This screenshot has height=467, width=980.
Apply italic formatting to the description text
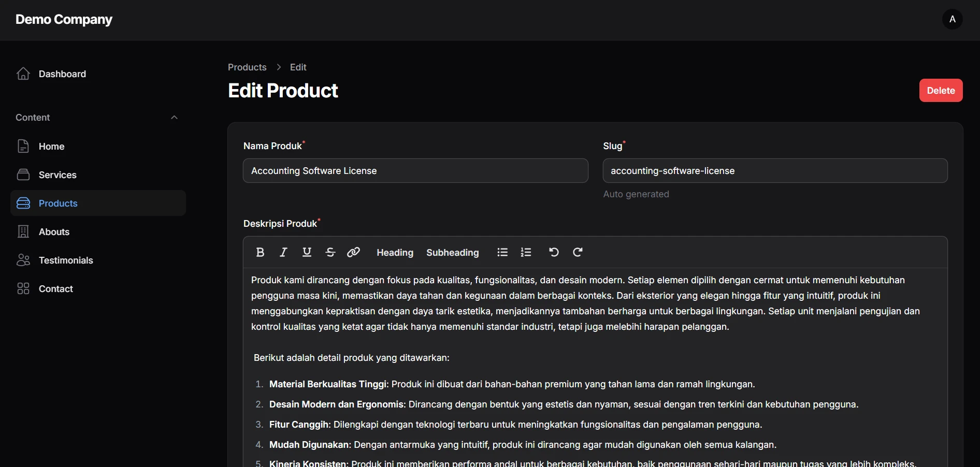283,252
